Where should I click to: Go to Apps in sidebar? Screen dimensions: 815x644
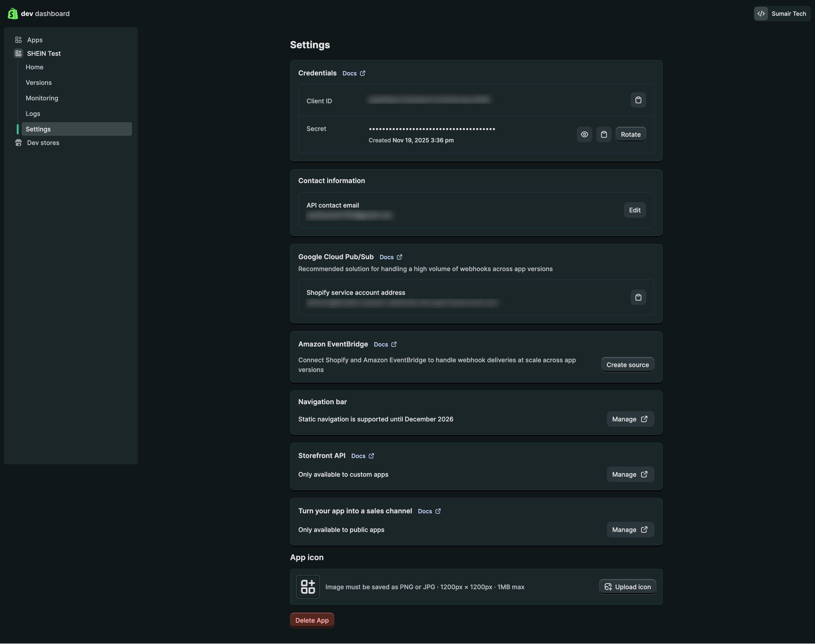click(35, 40)
